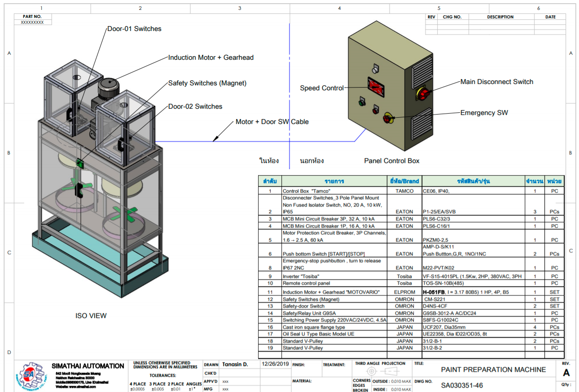Click the PART NO. value field
This screenshot has width=579, height=392.
pyautogui.click(x=32, y=22)
